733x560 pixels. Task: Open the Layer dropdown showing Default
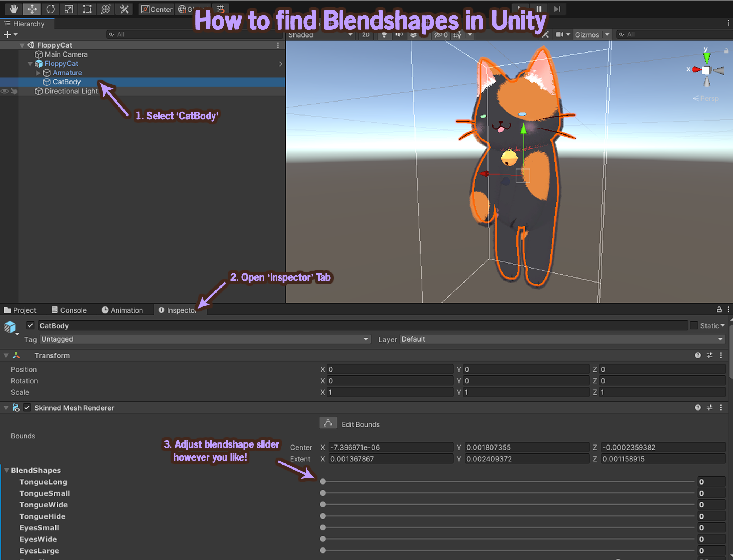pyautogui.click(x=562, y=339)
